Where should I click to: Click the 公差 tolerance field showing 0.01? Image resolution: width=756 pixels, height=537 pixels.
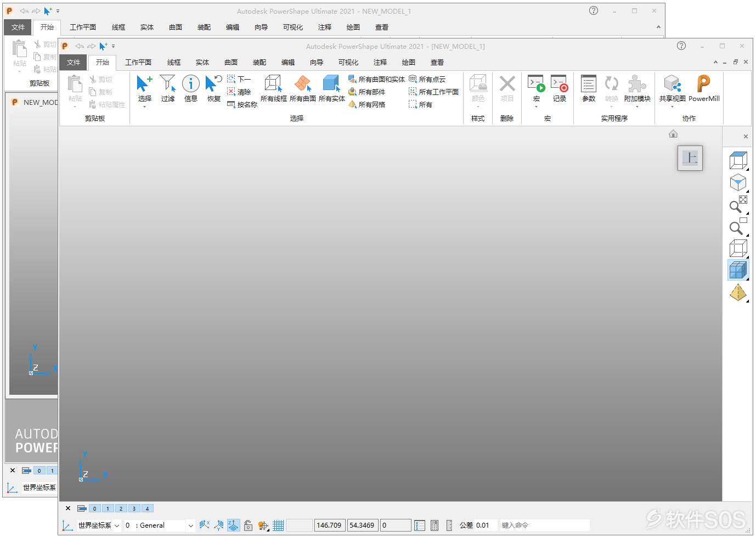pos(486,525)
